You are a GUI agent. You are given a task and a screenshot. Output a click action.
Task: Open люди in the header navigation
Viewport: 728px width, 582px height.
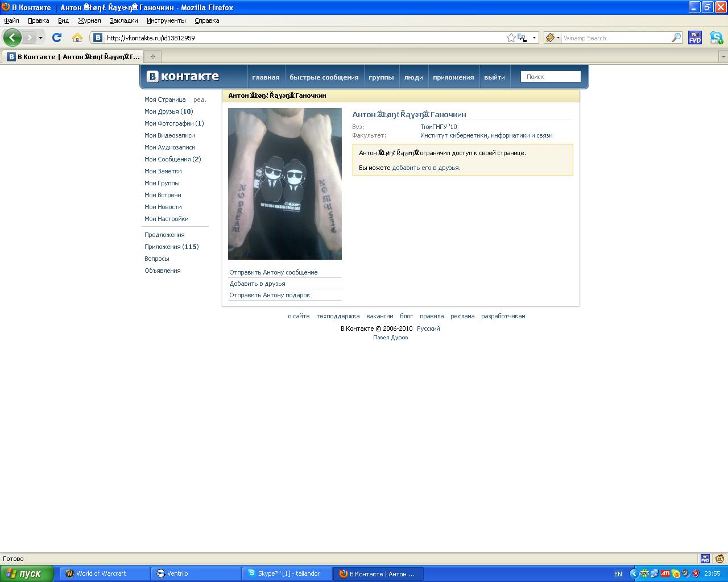[413, 77]
